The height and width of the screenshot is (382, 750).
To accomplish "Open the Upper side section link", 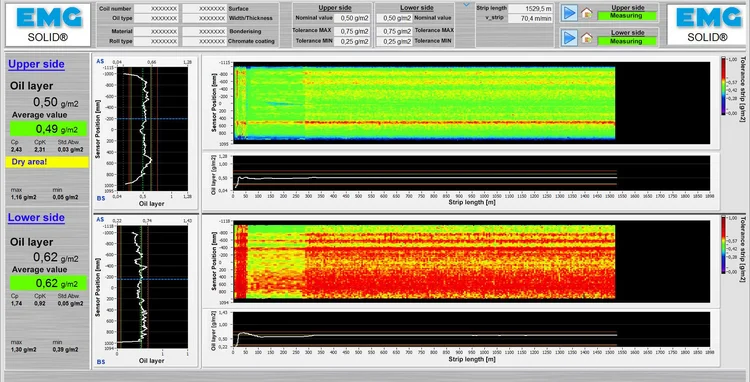I will coord(36,64).
